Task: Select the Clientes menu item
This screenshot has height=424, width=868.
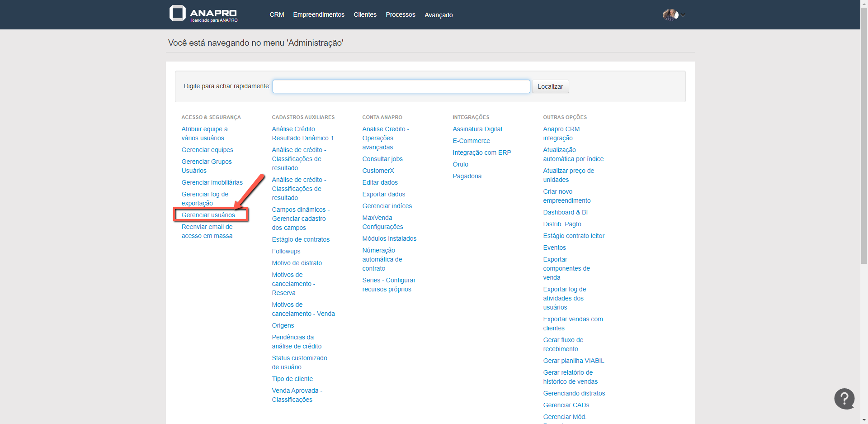Action: 365,14
